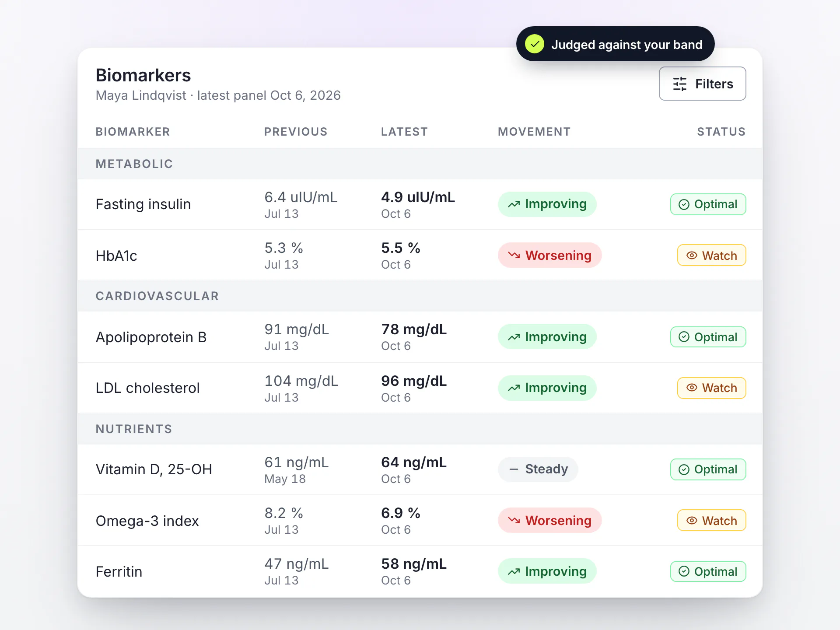
Task: Click the upward trend icon for LDL cholesterol
Action: pos(514,388)
